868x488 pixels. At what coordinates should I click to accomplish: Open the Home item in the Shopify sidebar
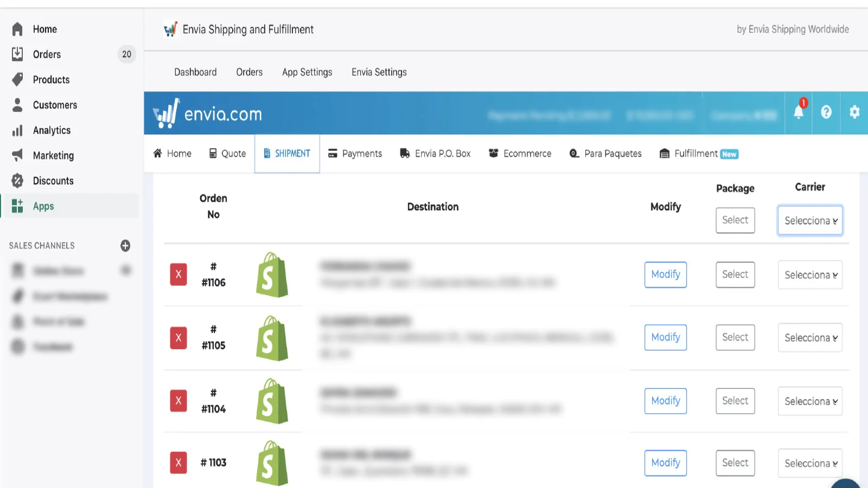tap(44, 29)
